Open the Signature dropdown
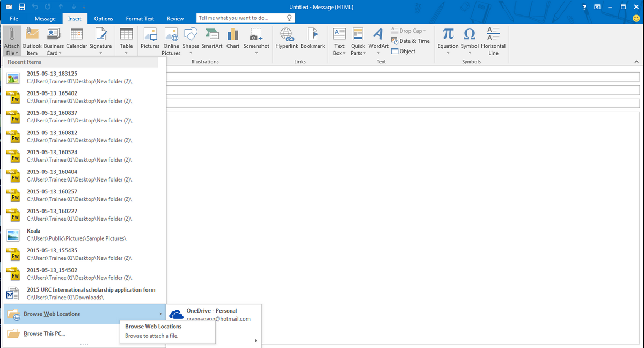The width and height of the screenshot is (644, 348). pyautogui.click(x=100, y=41)
